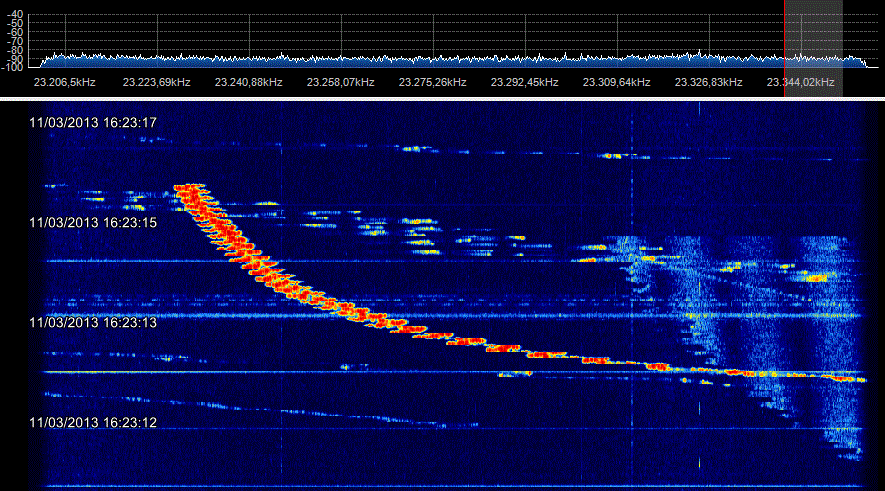Screen dimensions: 885x491
Task: Click the white divider between spectrum and waterfall
Action: [442, 98]
